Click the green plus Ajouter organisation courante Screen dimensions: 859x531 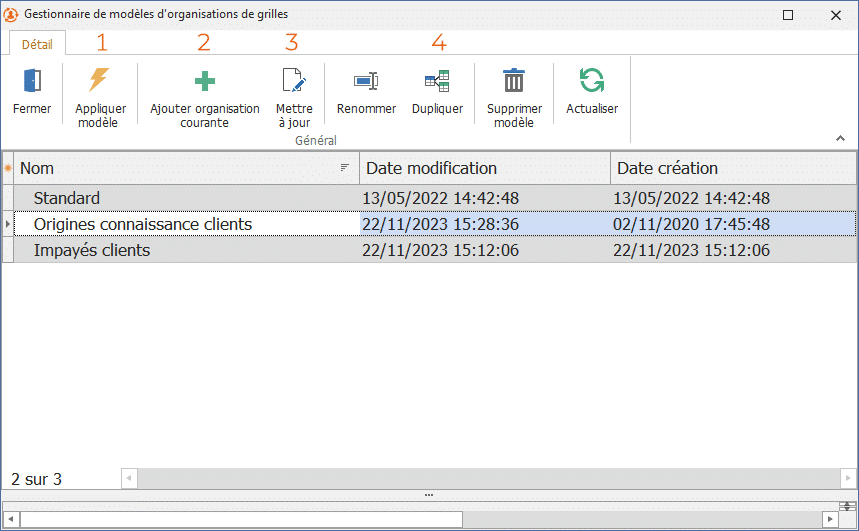(204, 82)
